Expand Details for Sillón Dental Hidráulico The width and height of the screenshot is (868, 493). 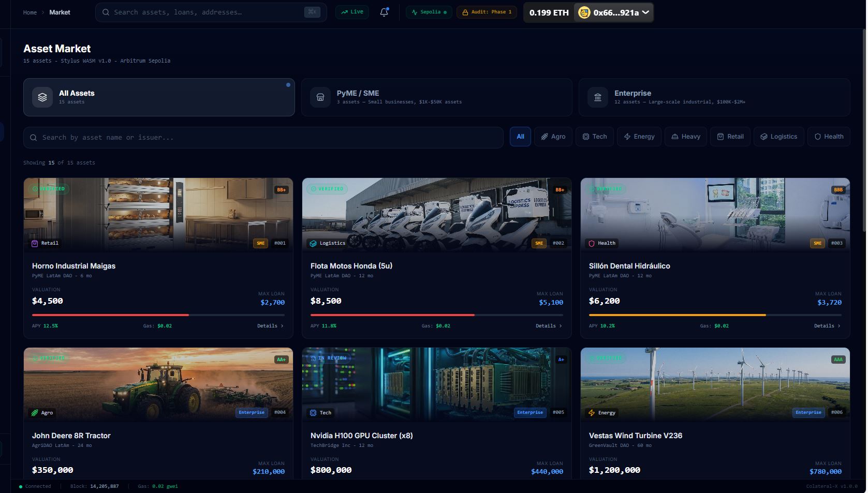(x=827, y=326)
